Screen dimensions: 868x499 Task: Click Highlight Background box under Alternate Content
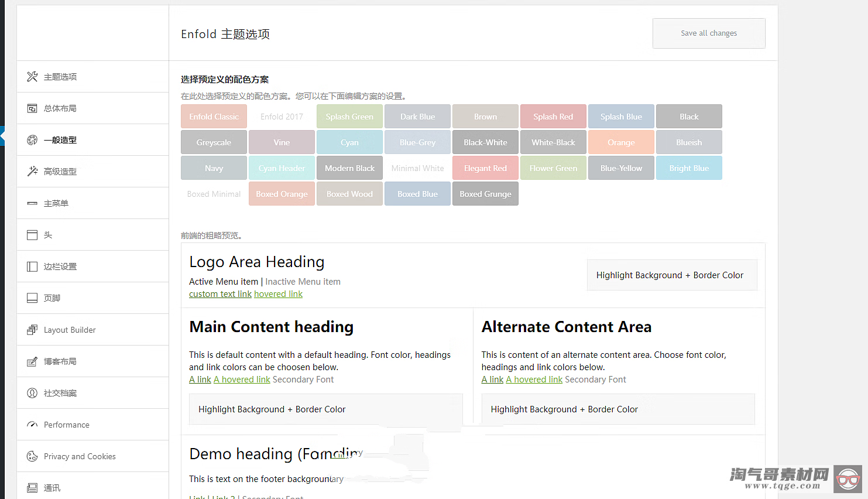click(618, 409)
